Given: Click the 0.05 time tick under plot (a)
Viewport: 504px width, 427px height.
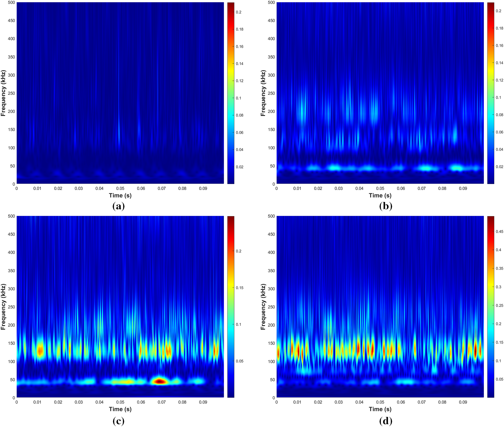Looking at the screenshot, I should coord(120,188).
